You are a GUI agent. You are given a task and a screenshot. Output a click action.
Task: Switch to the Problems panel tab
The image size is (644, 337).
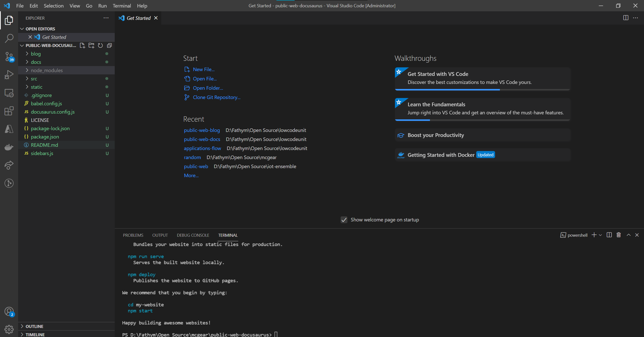(x=133, y=235)
